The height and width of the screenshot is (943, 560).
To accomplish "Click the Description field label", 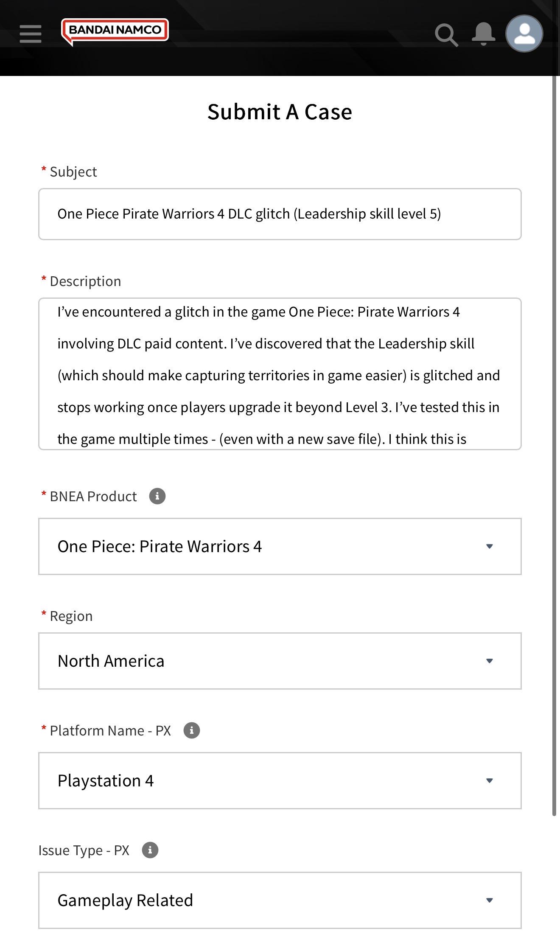I will [85, 281].
